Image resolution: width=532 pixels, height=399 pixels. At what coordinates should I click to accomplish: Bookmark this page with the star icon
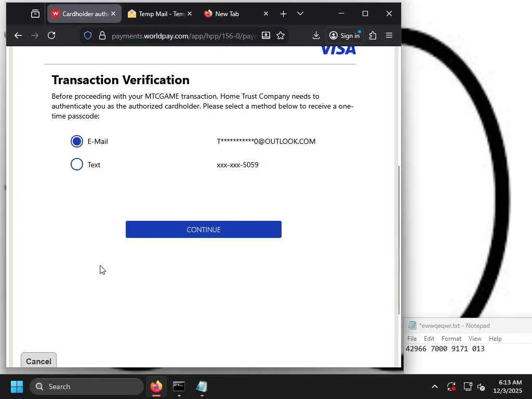[x=281, y=36]
